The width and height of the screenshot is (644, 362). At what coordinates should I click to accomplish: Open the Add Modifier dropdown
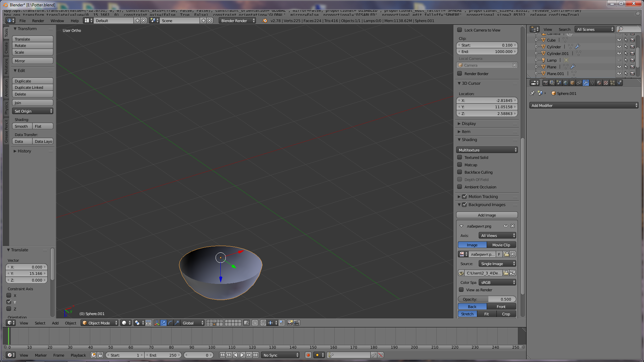click(x=584, y=105)
